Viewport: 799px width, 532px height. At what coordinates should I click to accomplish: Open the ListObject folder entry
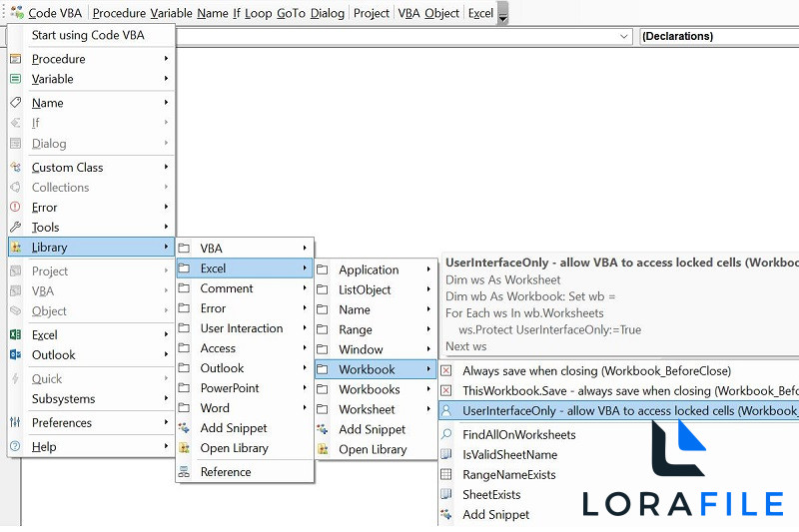[377, 289]
